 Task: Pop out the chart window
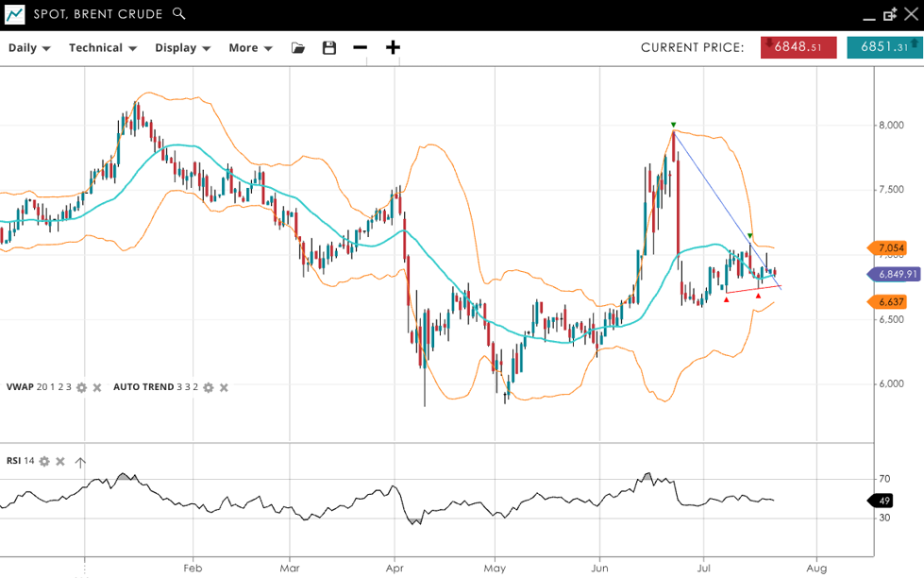(890, 14)
